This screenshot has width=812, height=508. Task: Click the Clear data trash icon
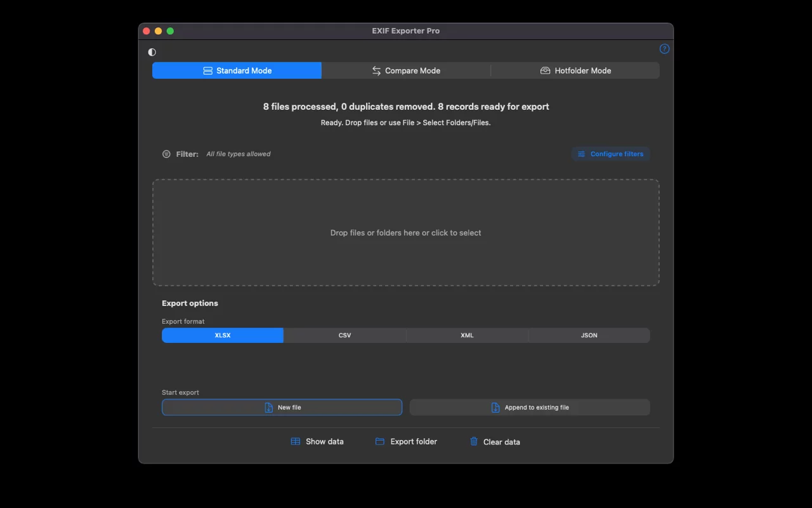[474, 441]
